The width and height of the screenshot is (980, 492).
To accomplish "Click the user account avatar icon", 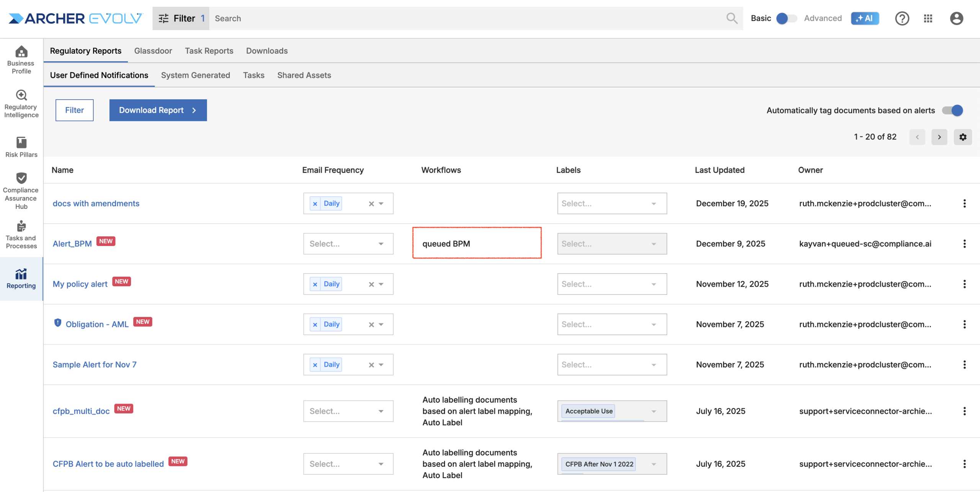I will (x=956, y=18).
